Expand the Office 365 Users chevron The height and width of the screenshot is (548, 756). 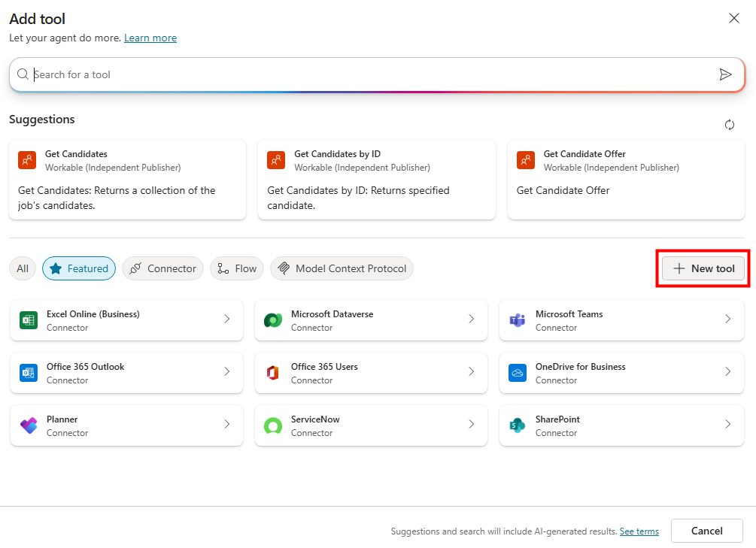472,372
